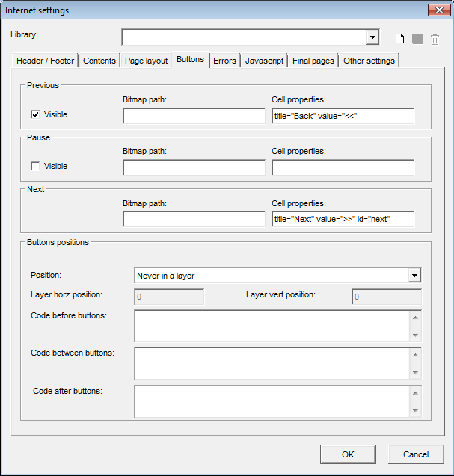Screen dimensions: 454x476
Task: Click the Cancel button
Action: (416, 454)
